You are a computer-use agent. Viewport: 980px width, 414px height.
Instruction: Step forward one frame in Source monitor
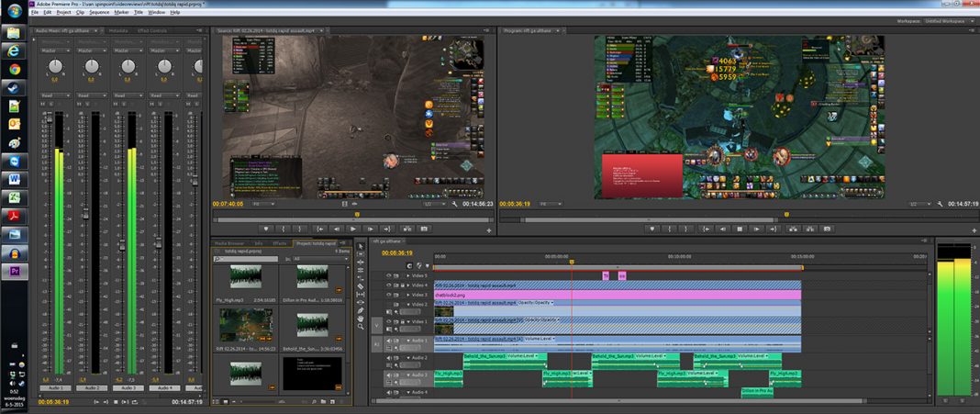(370, 229)
